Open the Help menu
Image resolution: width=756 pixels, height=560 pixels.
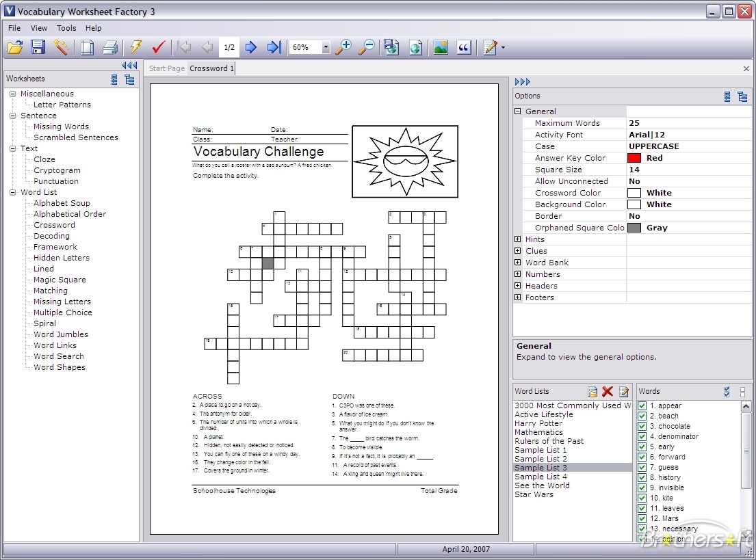click(94, 28)
